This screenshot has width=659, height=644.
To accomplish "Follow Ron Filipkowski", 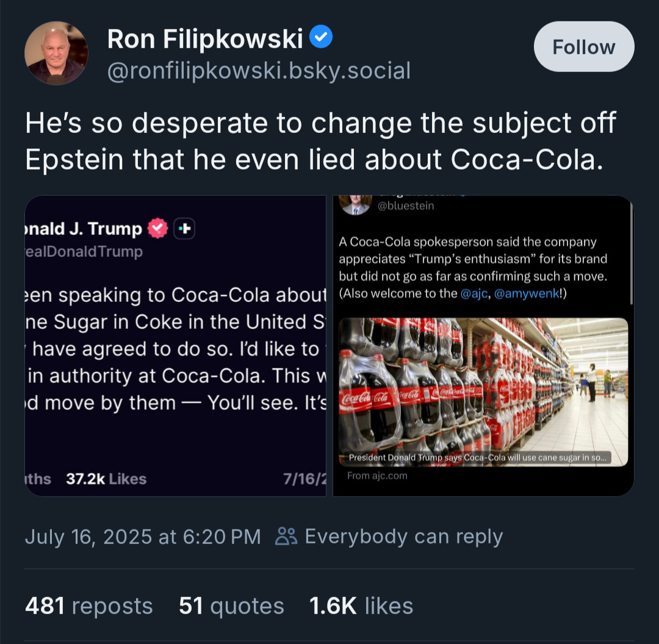I will (584, 46).
